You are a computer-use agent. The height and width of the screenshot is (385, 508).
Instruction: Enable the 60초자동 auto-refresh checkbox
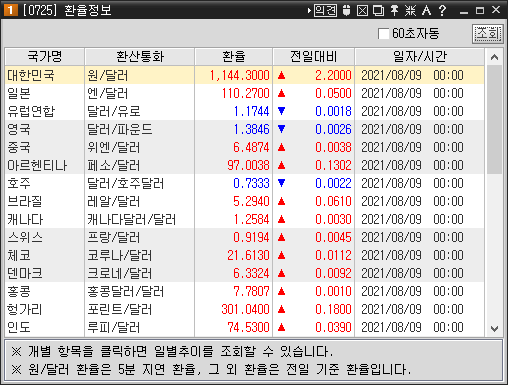coord(383,33)
